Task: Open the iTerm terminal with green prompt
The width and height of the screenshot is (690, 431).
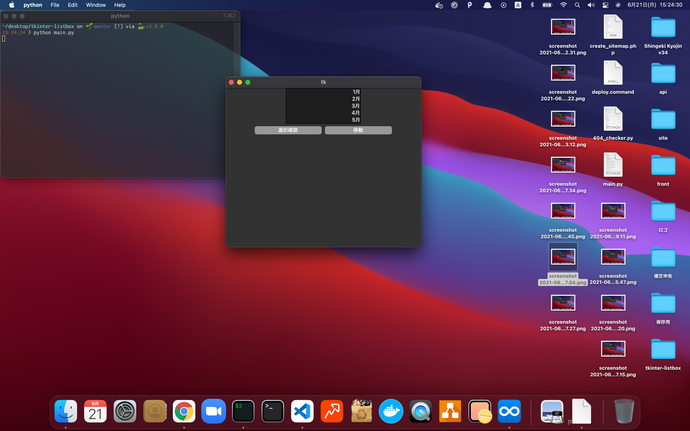Action: (x=243, y=411)
